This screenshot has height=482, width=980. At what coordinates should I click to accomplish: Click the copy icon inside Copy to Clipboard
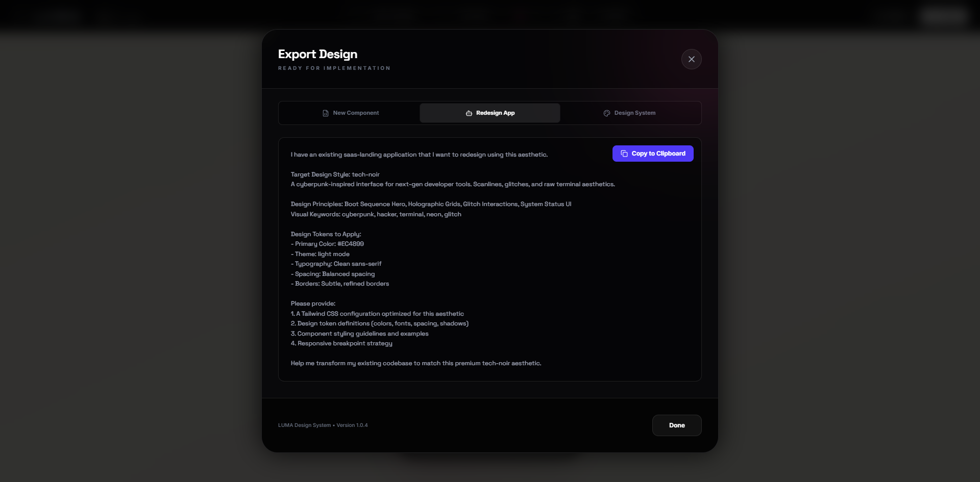coord(624,154)
